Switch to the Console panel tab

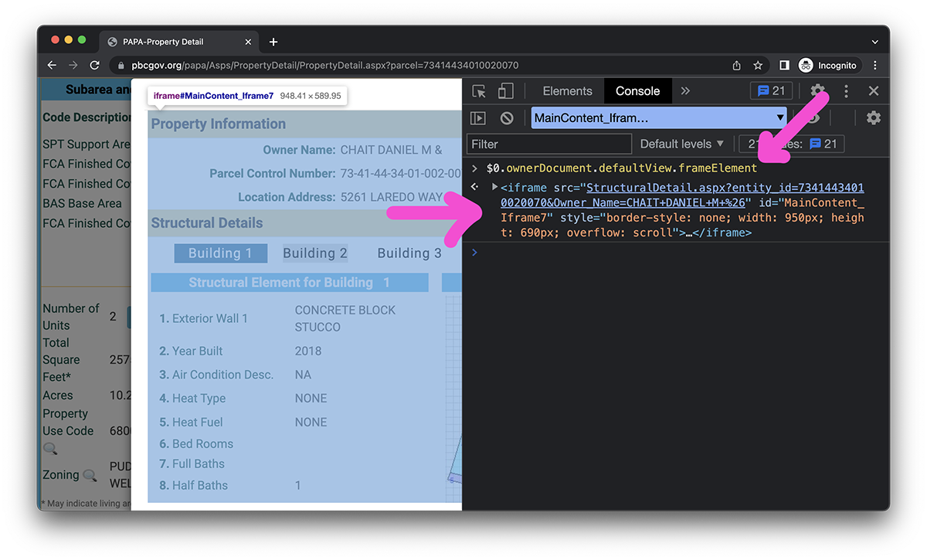tap(637, 91)
